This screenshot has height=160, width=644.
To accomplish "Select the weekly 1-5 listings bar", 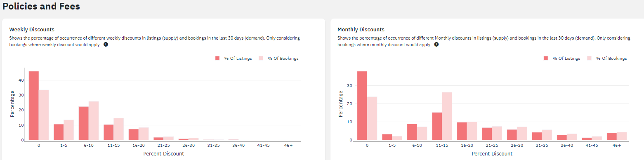I will [59, 132].
